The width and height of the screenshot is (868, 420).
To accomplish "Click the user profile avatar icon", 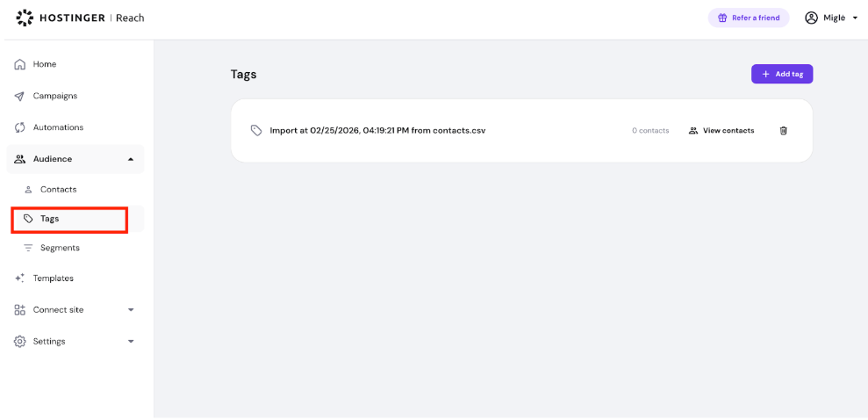I will [x=811, y=18].
